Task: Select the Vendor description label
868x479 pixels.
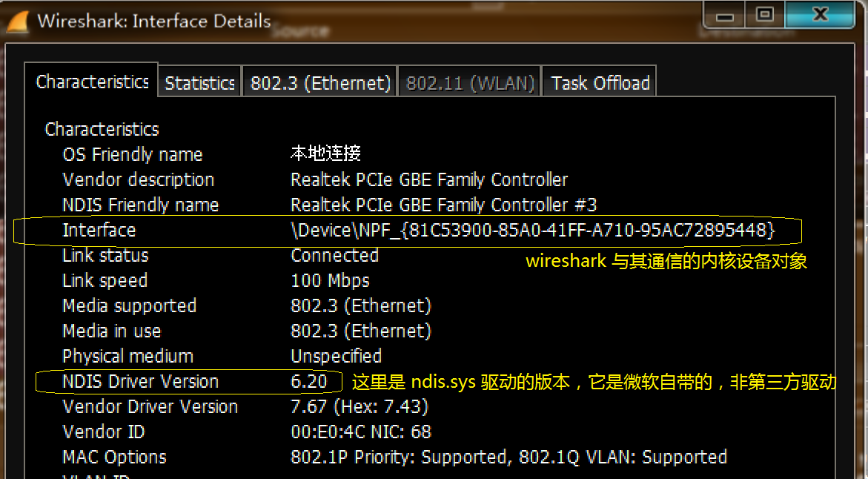Action: click(139, 180)
